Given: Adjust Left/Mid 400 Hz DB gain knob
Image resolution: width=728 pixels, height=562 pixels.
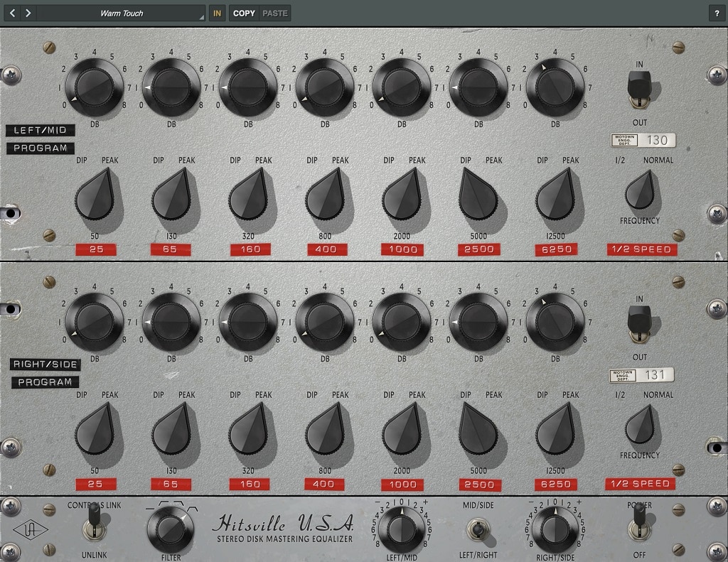Looking at the screenshot, I should (x=325, y=87).
